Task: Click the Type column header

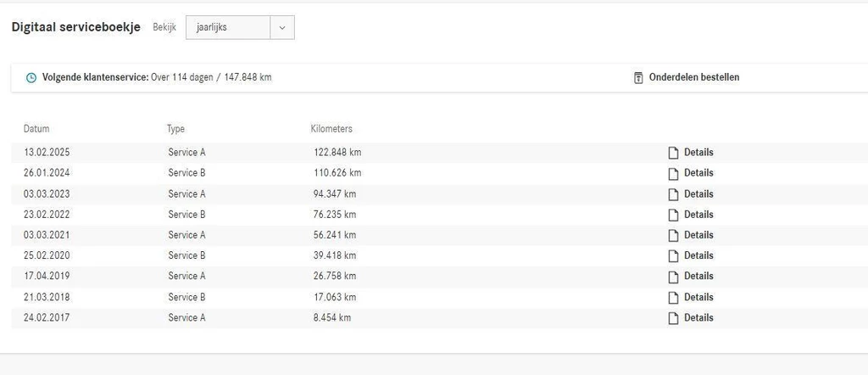Action: [x=175, y=129]
